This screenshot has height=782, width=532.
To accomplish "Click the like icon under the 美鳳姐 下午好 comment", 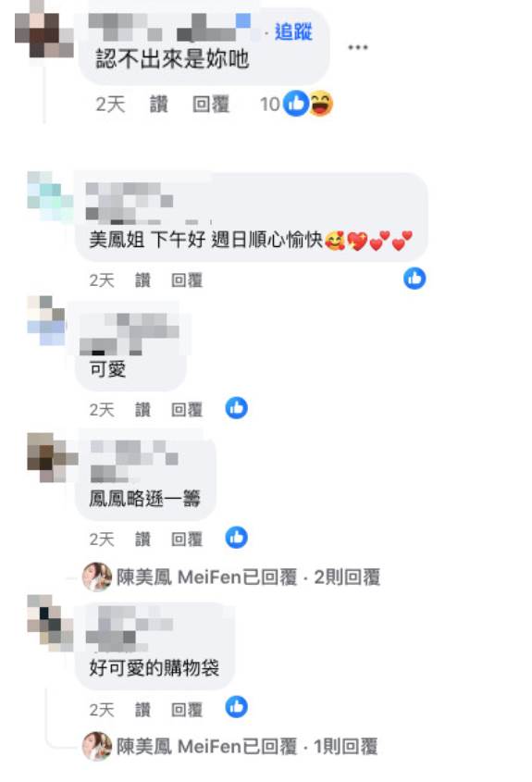I will coord(414,279).
